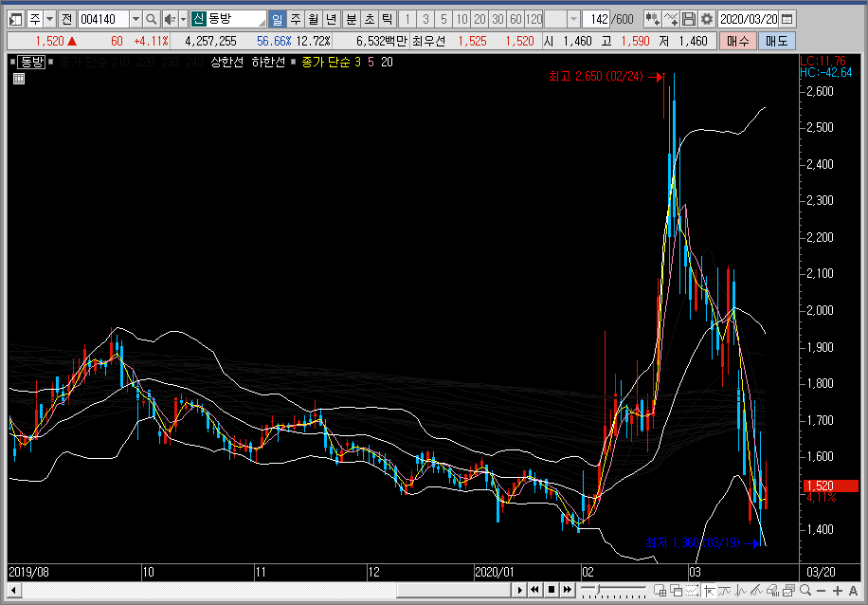Click the A text icon in bottom toolbar

pos(853,590)
